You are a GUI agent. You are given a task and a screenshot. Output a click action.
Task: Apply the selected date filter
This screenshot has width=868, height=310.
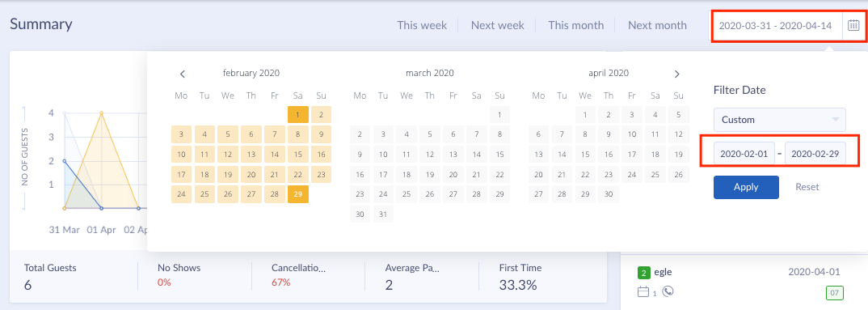[746, 187]
